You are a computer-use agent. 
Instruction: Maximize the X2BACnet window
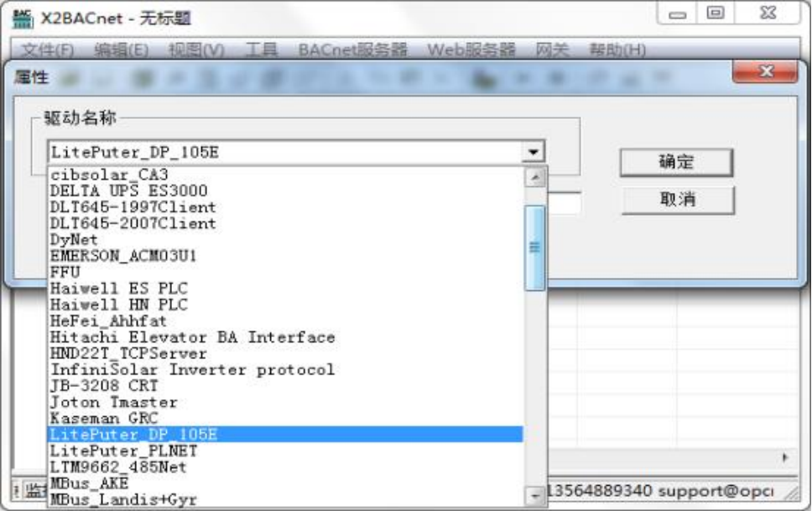pyautogui.click(x=716, y=13)
